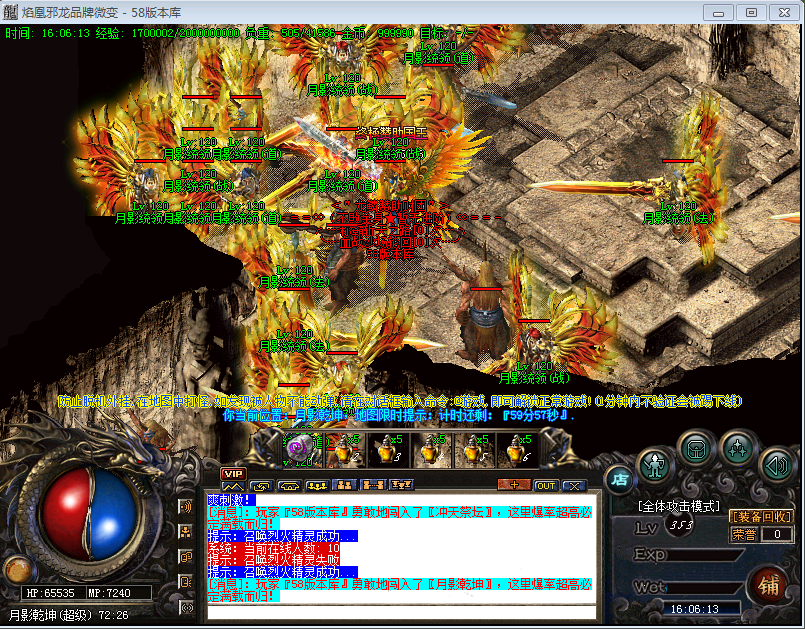This screenshot has height=629, width=805.
Task: Open the 铺 stall round button
Action: click(x=769, y=585)
